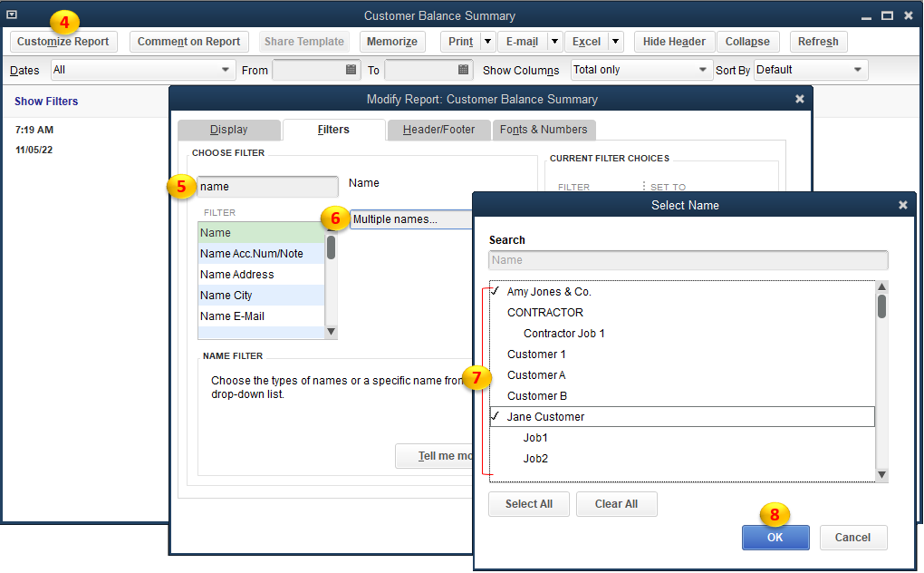Click Comment on Report

[x=188, y=41]
